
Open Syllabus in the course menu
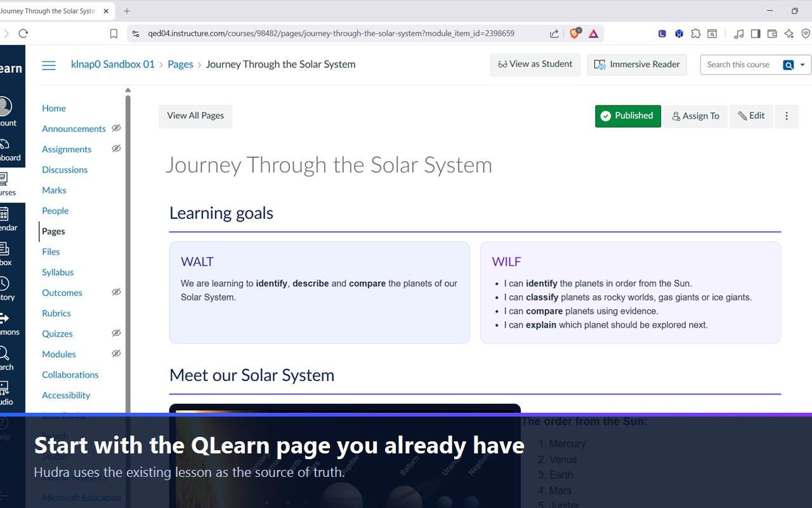(x=58, y=272)
